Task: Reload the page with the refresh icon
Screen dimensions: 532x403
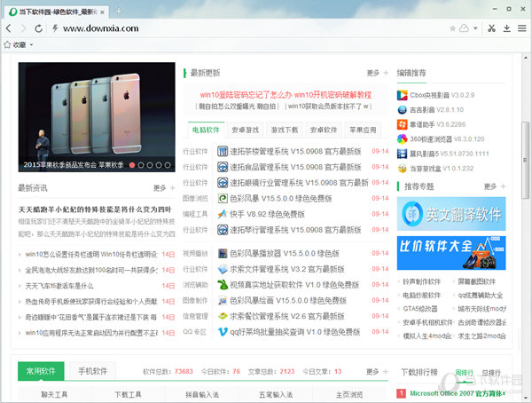Action: tap(39, 28)
